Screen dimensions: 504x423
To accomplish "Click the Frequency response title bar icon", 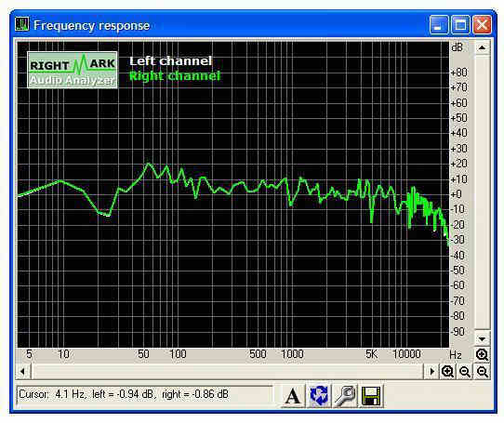I will [x=22, y=24].
